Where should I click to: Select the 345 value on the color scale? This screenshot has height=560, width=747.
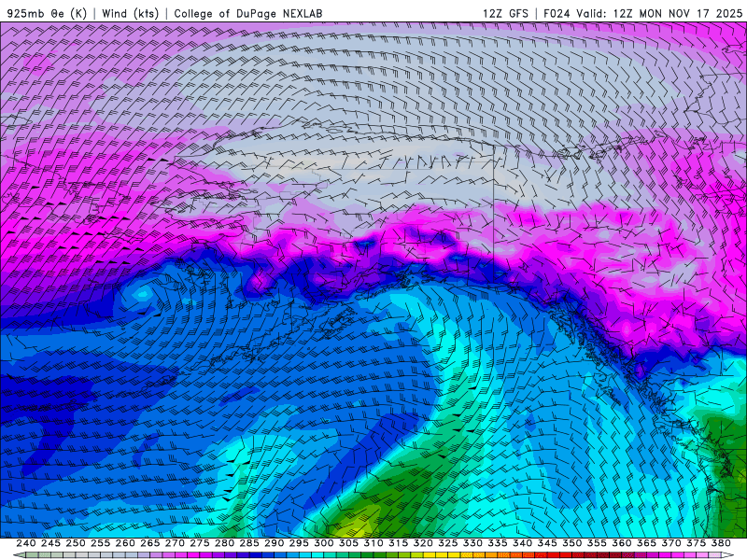point(547,543)
